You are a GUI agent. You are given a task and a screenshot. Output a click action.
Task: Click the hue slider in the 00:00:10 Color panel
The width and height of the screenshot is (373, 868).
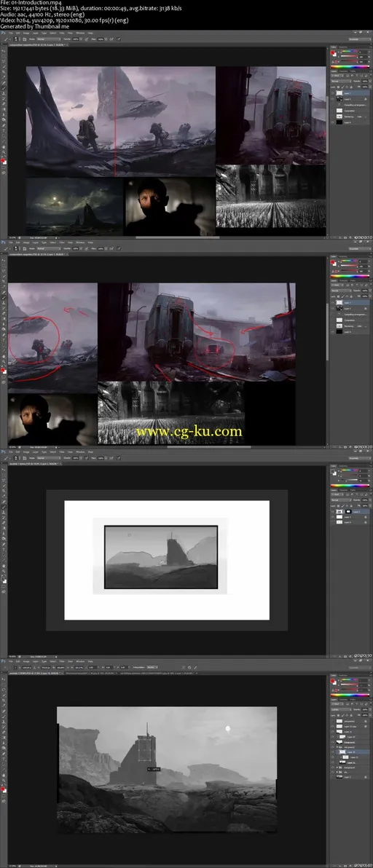[x=349, y=51]
